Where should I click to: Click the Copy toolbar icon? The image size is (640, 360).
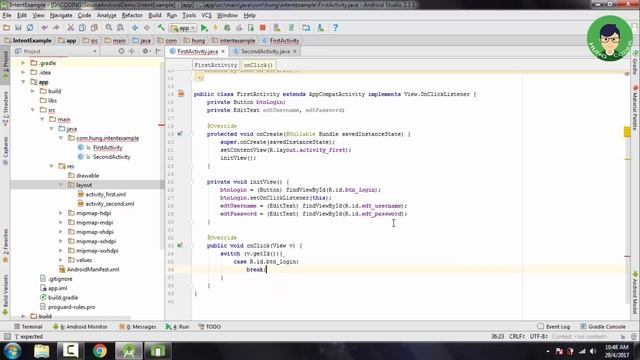(82, 28)
